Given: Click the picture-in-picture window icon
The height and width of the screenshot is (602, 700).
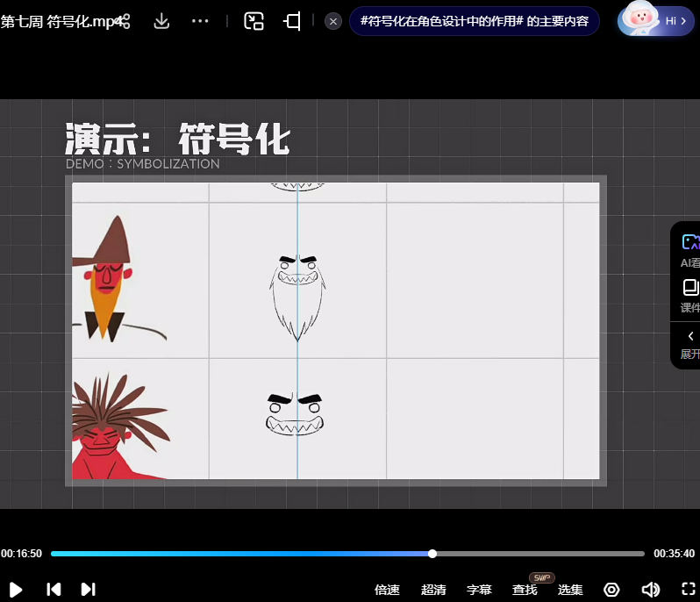Looking at the screenshot, I should [x=254, y=21].
